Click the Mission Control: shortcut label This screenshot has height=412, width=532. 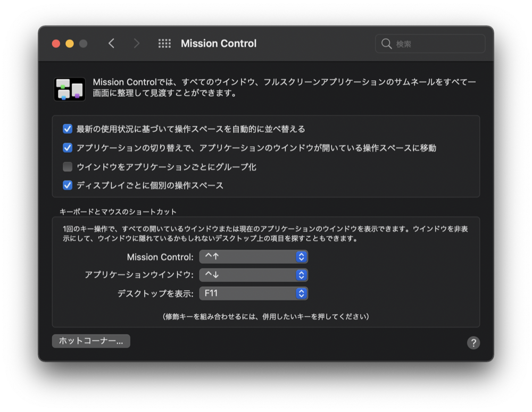160,257
